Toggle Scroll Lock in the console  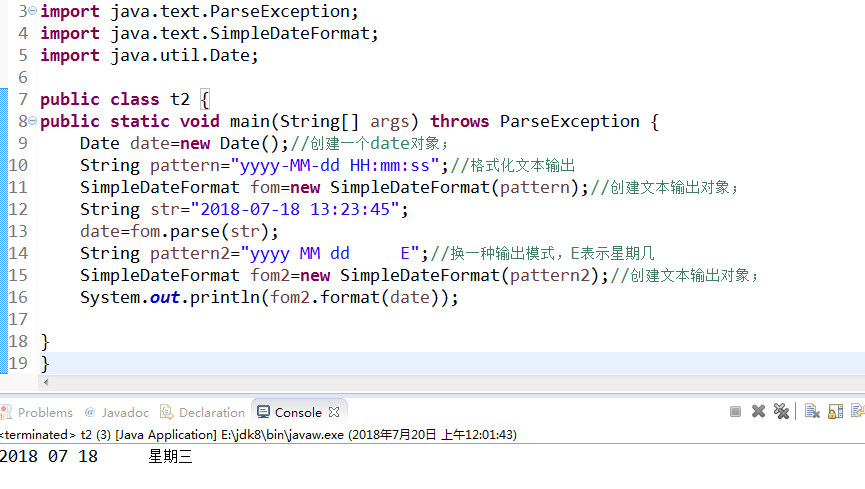tap(835, 411)
